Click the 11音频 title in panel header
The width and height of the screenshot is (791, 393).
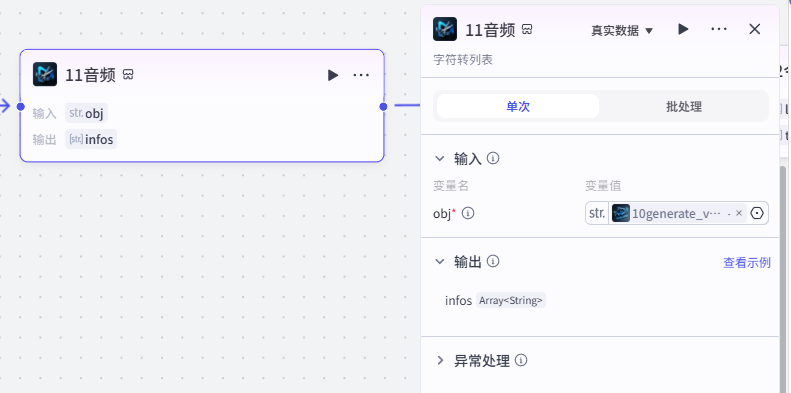pyautogui.click(x=490, y=30)
